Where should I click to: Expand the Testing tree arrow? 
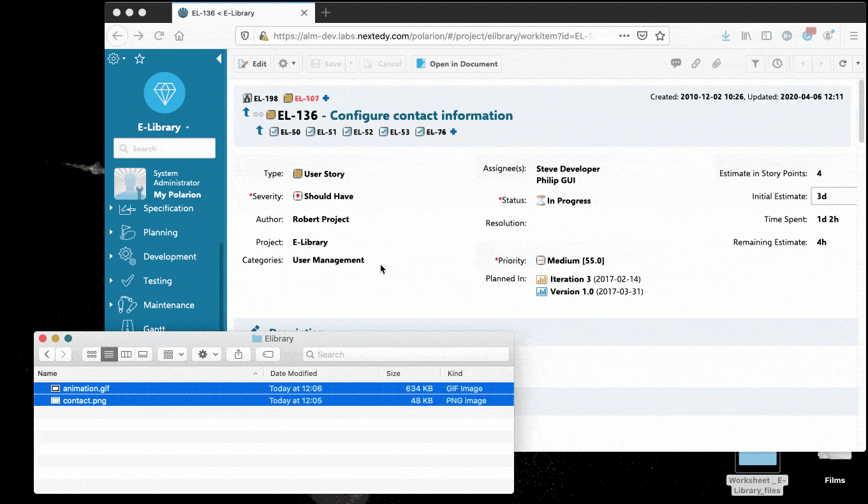coord(111,280)
